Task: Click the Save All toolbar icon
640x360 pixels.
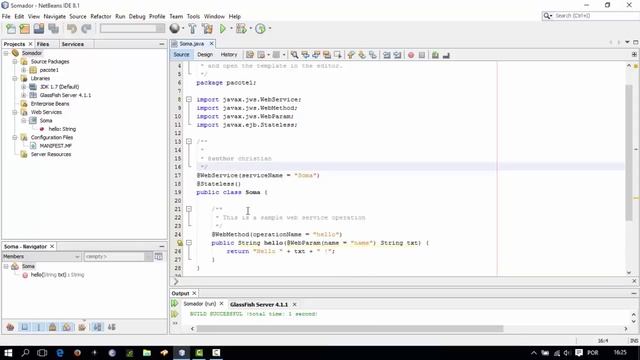Action: click(53, 29)
